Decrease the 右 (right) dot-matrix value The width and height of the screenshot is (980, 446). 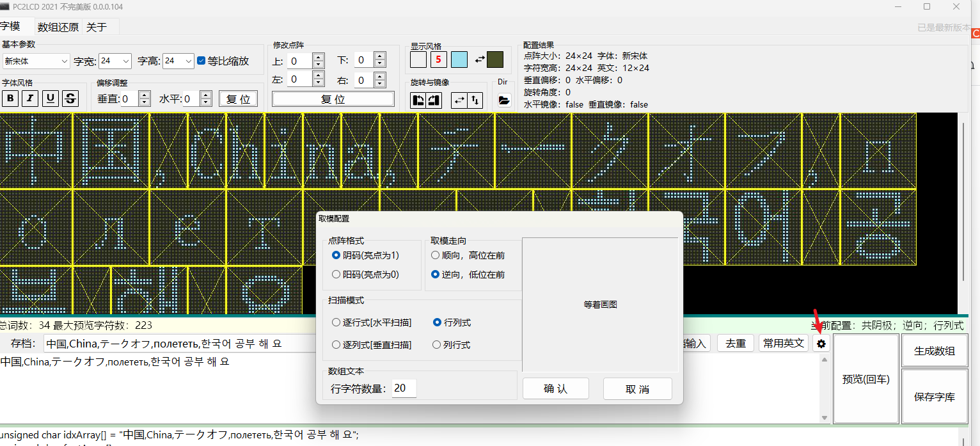[x=380, y=84]
